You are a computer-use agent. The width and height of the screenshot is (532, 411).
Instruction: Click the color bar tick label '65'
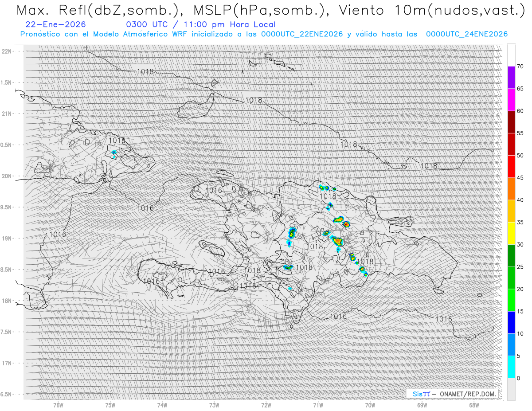(x=520, y=89)
